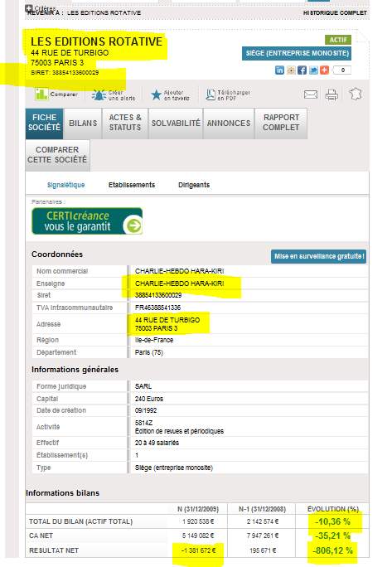Click Département value Paris (75)
This screenshot has width=392, height=567.
[149, 352]
